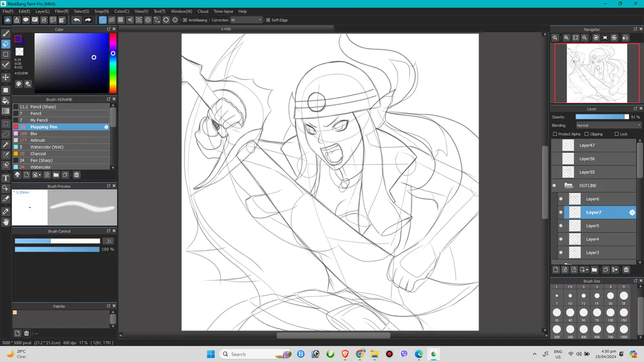The height and width of the screenshot is (362, 644).
Task: Turn snap off in toolbar
Action: 103,20
